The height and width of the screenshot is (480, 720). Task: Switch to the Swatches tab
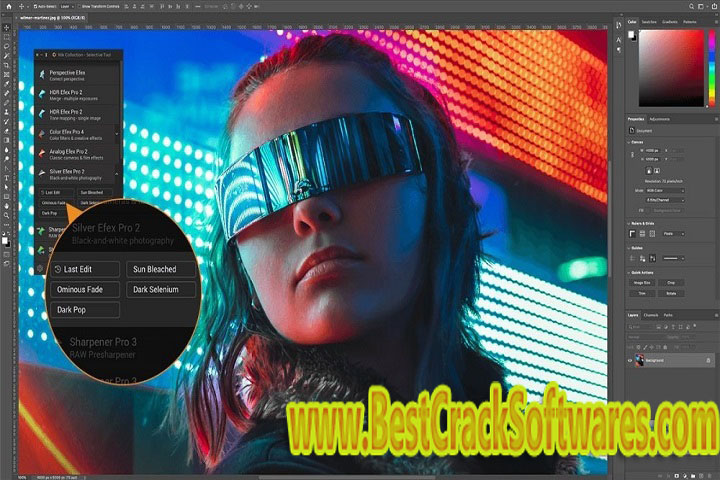[x=649, y=22]
